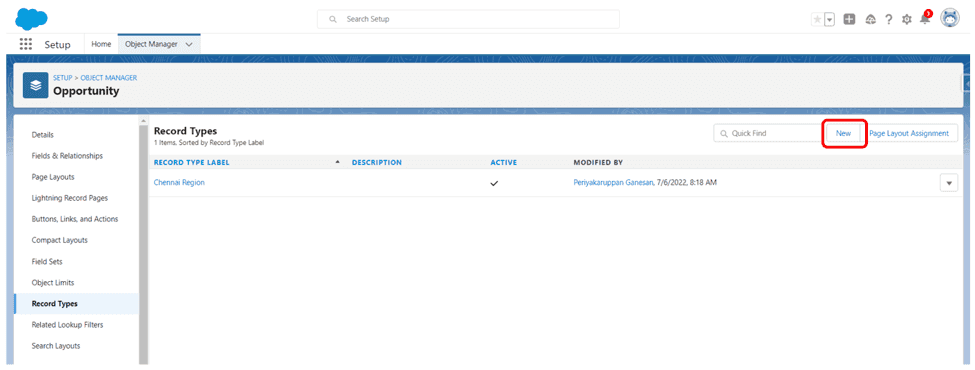Sort by ACTIVE column header
Image resolution: width=975 pixels, height=370 pixels.
(504, 163)
